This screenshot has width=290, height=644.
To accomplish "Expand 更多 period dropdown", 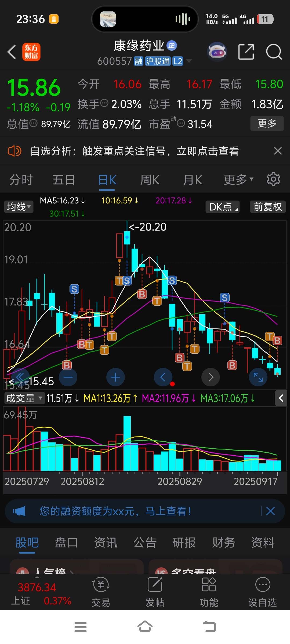I will (x=239, y=180).
